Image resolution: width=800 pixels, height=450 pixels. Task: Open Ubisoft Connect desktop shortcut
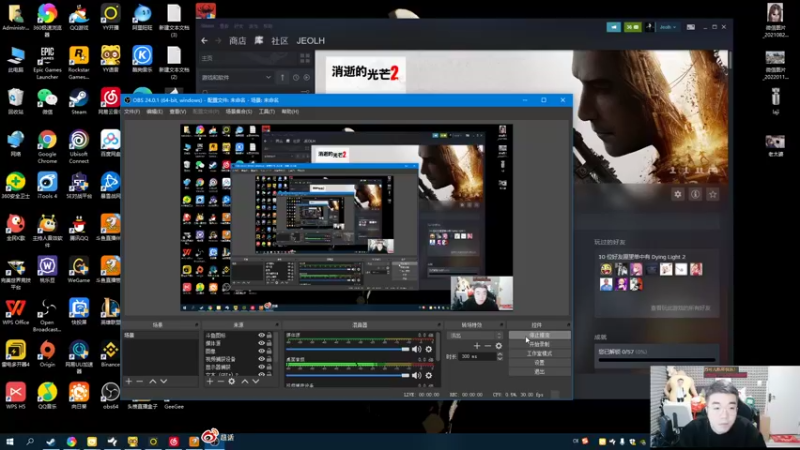(79, 147)
